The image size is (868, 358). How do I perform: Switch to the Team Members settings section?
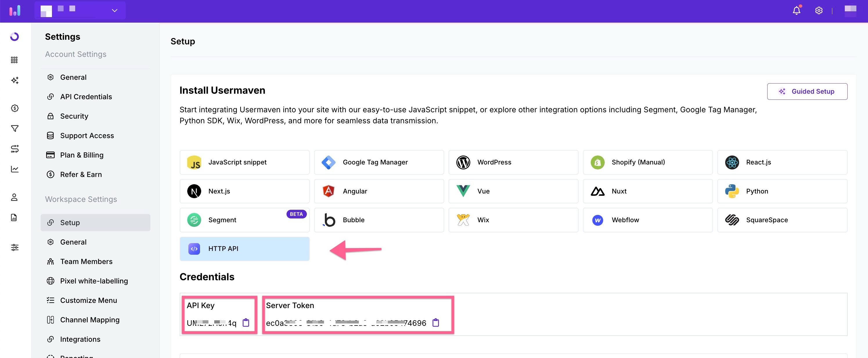coord(86,261)
